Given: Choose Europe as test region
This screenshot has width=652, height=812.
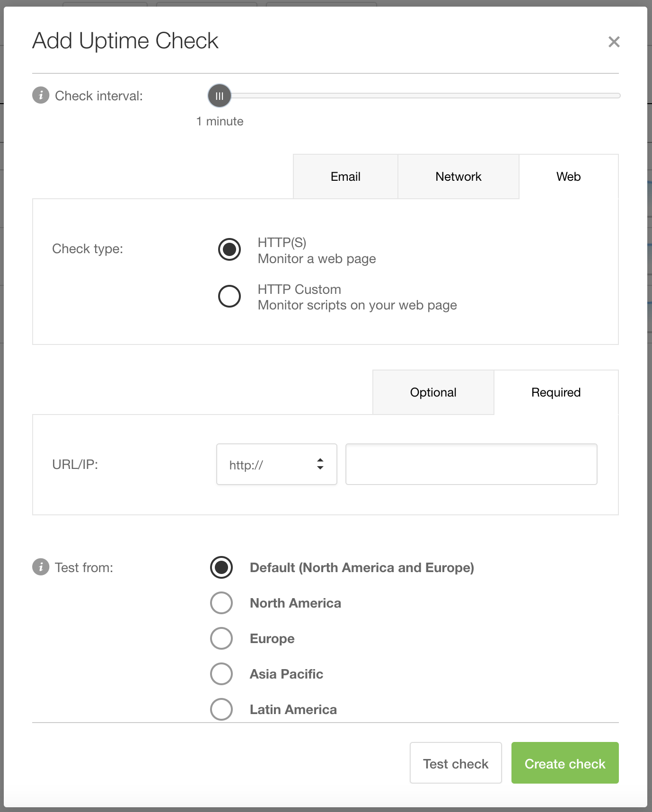Looking at the screenshot, I should [221, 638].
